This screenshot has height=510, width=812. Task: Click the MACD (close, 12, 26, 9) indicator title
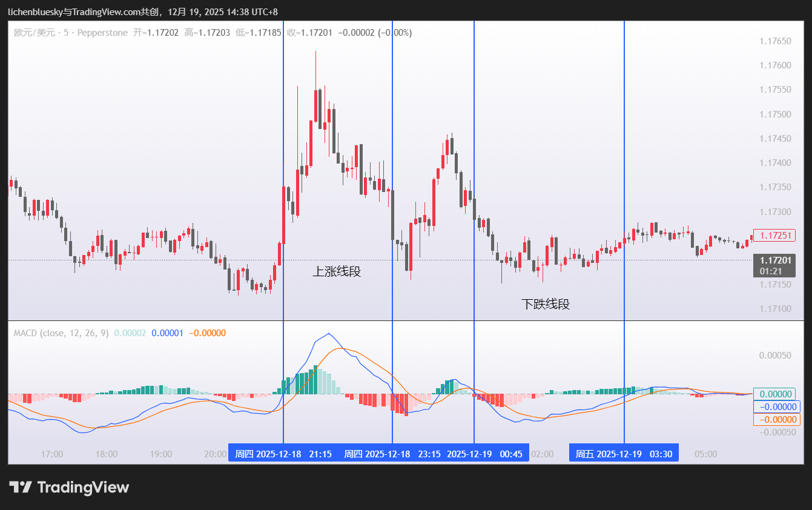point(61,333)
